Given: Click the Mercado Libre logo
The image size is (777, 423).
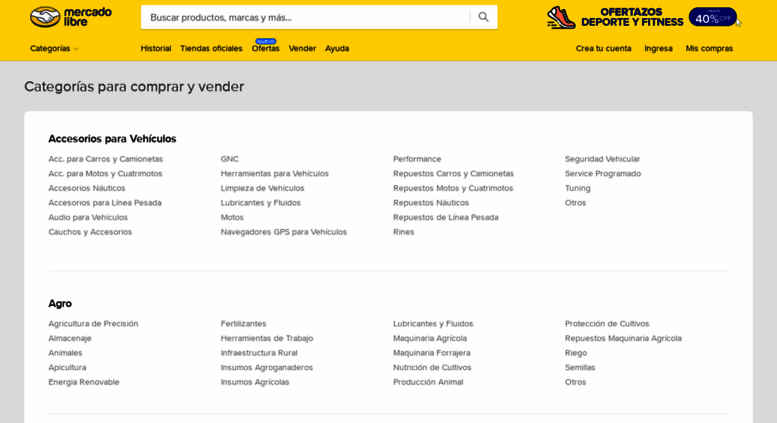Looking at the screenshot, I should pyautogui.click(x=71, y=17).
